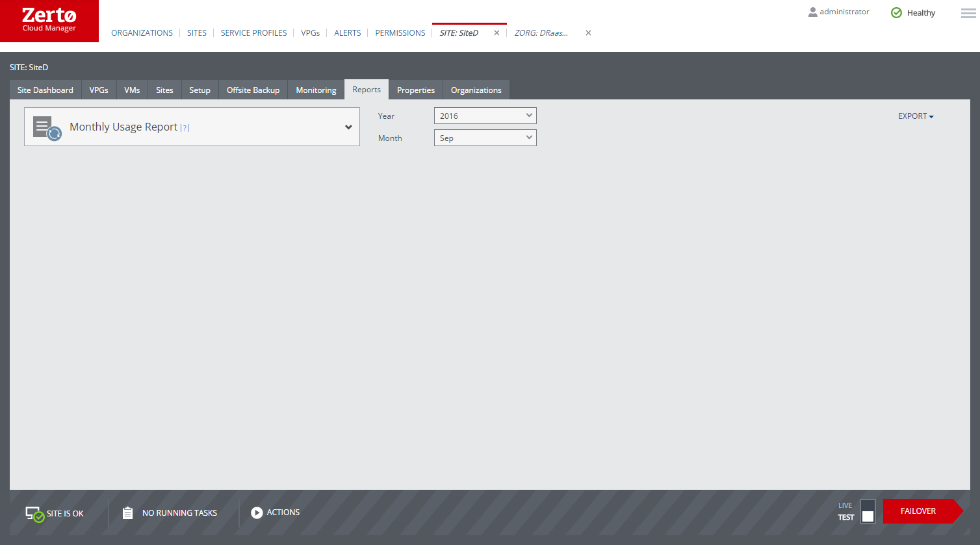
Task: Click the Site Is OK label
Action: point(65,514)
